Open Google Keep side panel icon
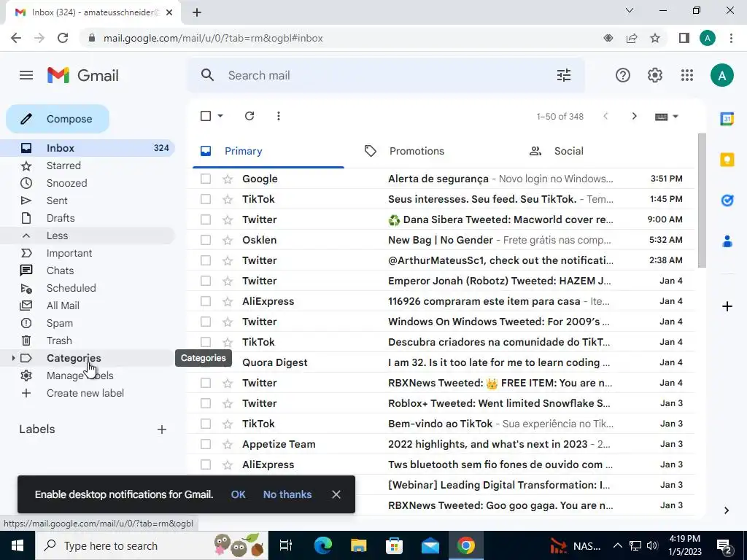Screen dimensions: 747x560 (x=727, y=160)
